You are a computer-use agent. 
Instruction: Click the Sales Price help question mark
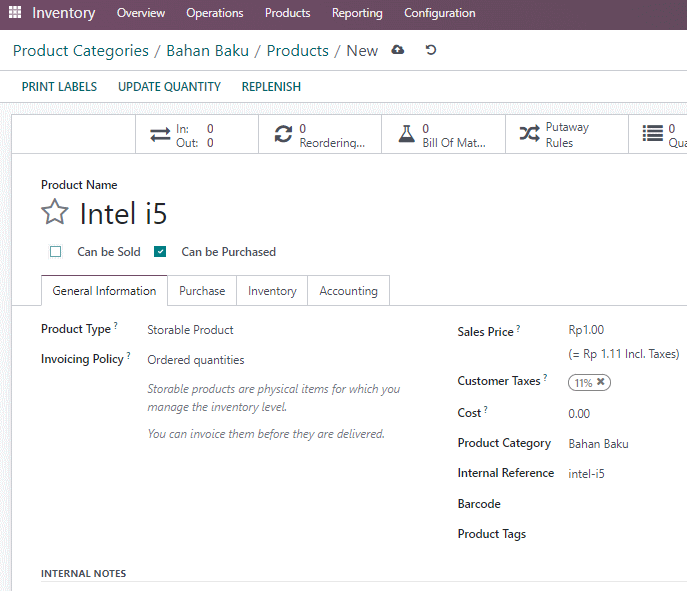coord(518,328)
